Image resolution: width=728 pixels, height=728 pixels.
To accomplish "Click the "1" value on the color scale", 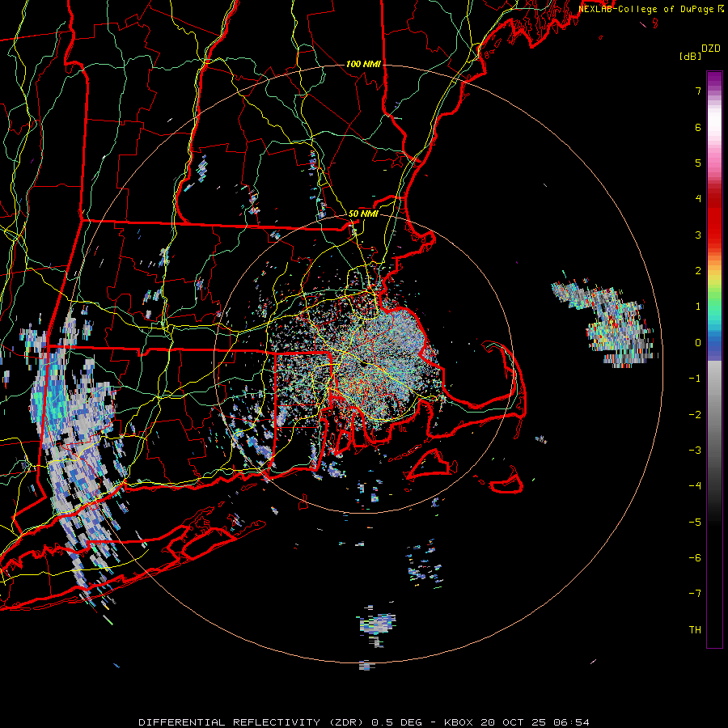I will pyautogui.click(x=698, y=307).
